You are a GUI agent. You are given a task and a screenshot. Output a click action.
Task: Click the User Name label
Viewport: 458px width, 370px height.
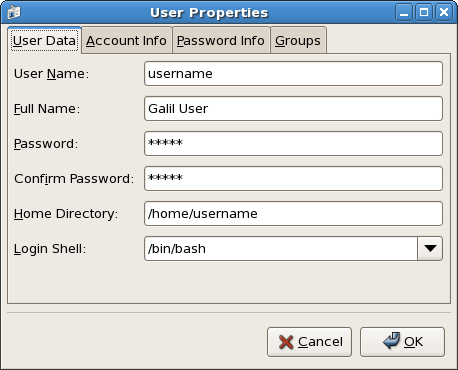point(52,74)
